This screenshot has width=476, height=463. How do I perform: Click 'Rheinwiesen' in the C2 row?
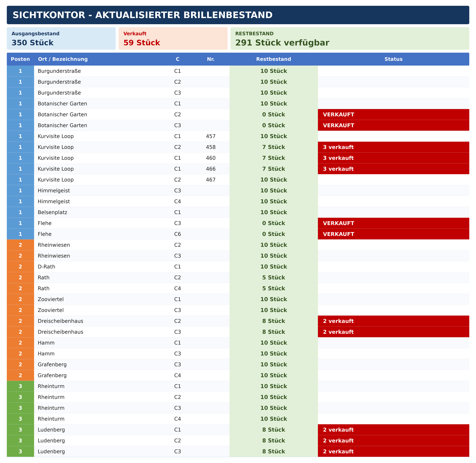click(54, 245)
